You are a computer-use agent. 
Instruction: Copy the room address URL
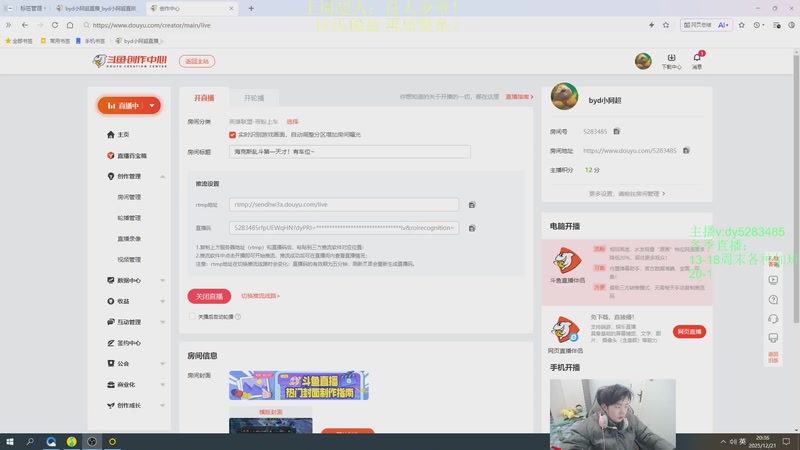pyautogui.click(x=686, y=151)
